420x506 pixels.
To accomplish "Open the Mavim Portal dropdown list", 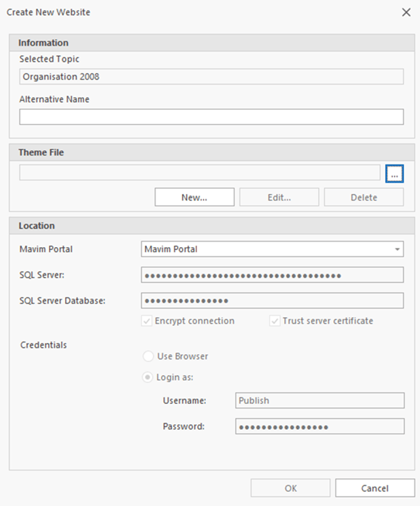I will [398, 249].
